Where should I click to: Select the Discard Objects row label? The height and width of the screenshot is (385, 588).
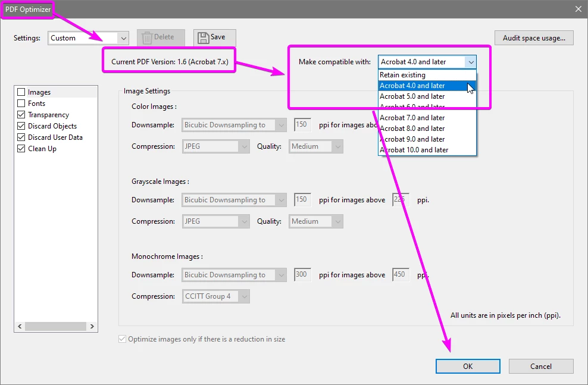click(x=52, y=126)
